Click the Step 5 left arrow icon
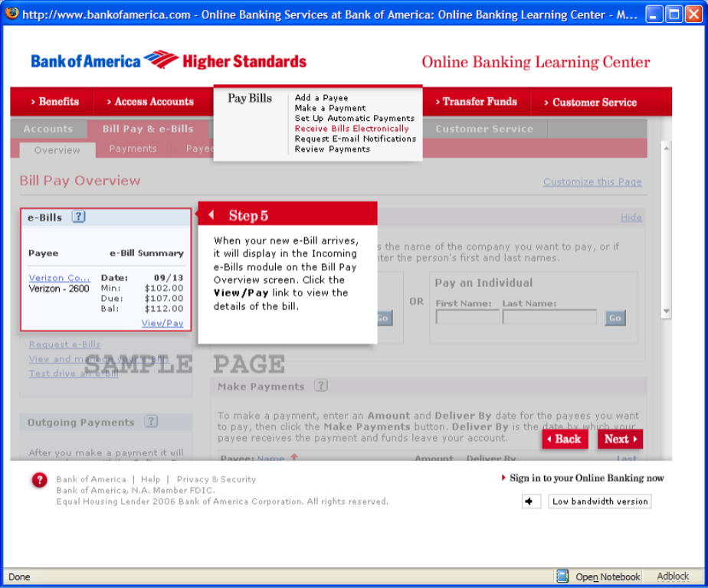This screenshot has height=588, width=708. (x=211, y=215)
